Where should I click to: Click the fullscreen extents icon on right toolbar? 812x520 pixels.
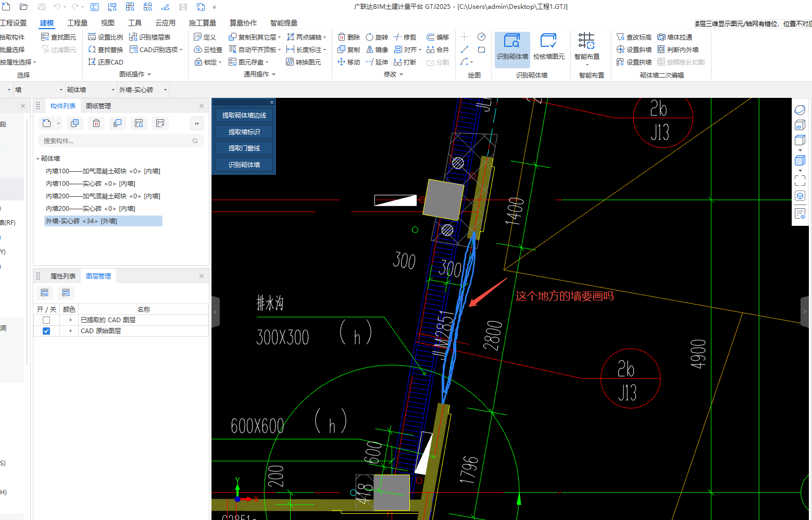[x=800, y=181]
